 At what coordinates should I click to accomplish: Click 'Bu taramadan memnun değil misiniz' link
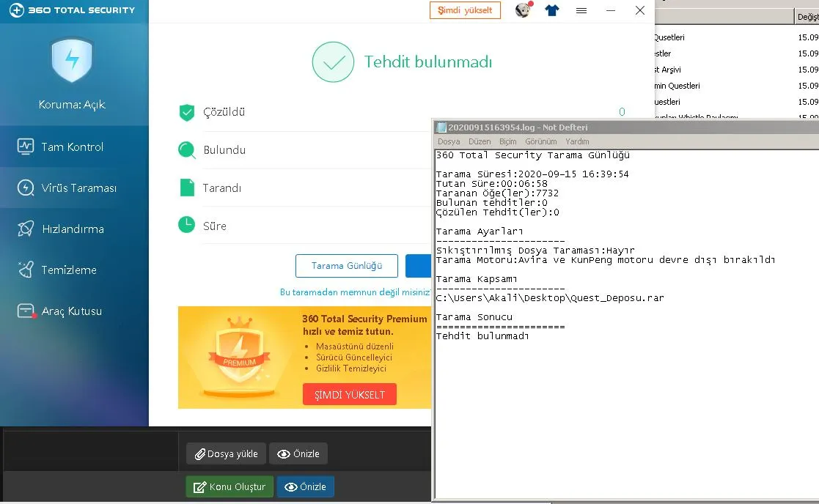coord(355,292)
